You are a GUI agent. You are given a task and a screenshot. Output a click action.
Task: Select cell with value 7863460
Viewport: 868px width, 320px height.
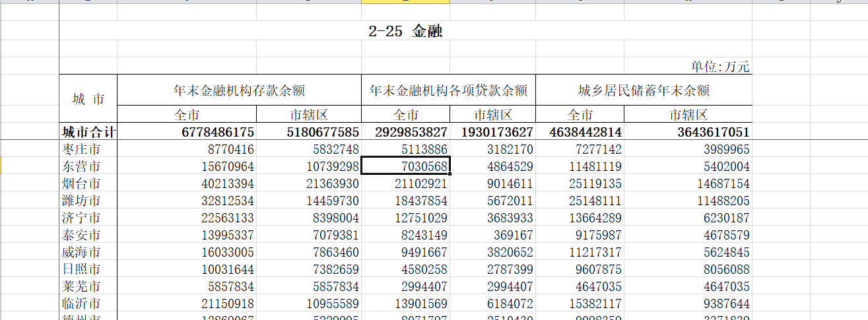[309, 252]
